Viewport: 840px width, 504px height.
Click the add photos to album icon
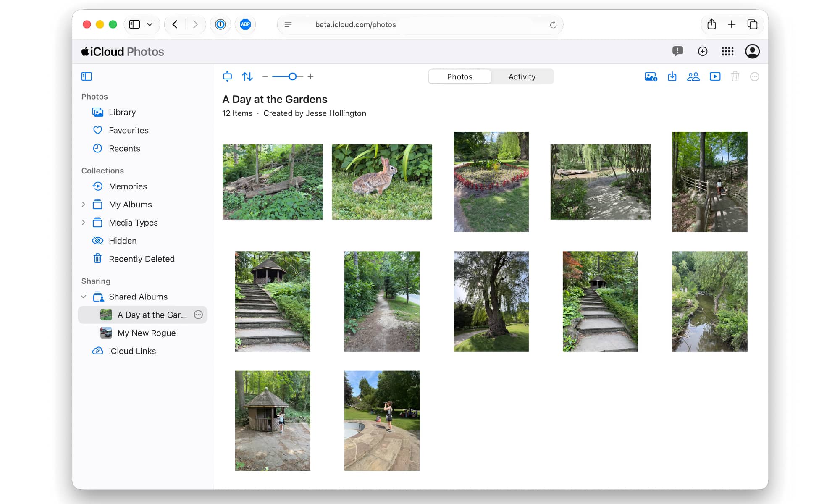651,76
